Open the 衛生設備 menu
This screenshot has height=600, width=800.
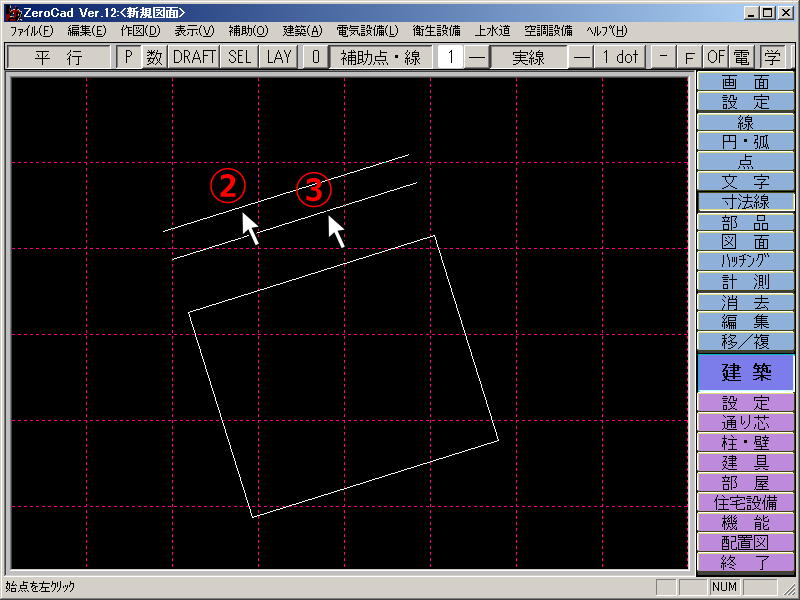[x=436, y=31]
